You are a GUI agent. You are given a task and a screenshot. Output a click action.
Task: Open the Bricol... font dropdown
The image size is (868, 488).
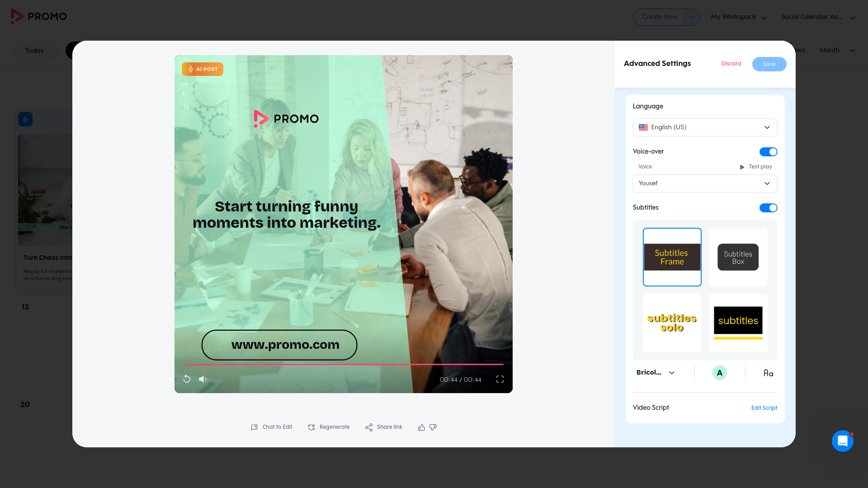click(656, 373)
